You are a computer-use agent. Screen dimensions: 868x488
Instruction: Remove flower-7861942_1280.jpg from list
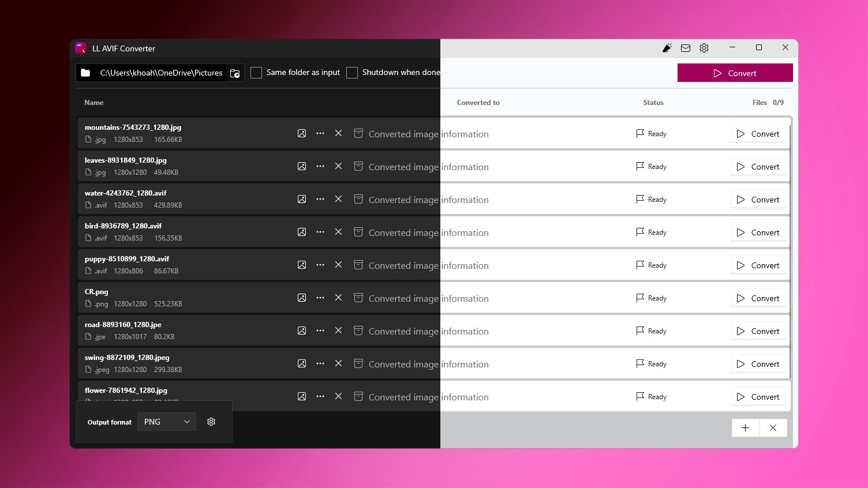[339, 396]
